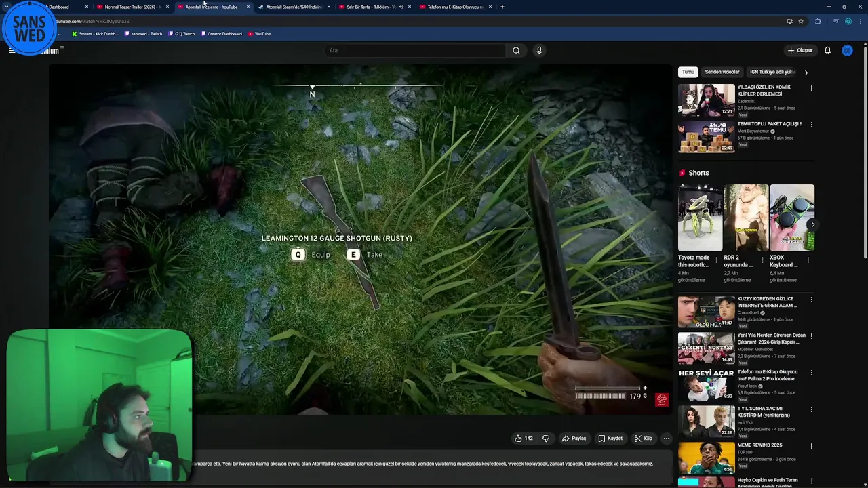
Task: Open options for Telefon mu E-Kitap video
Action: 811,373
